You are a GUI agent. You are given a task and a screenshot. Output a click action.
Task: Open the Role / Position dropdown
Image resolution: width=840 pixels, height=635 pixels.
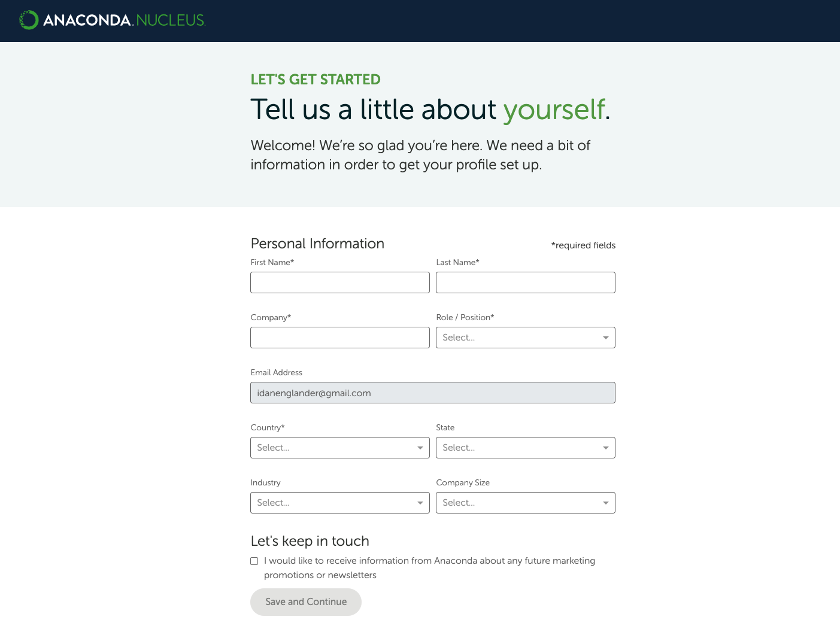coord(526,338)
